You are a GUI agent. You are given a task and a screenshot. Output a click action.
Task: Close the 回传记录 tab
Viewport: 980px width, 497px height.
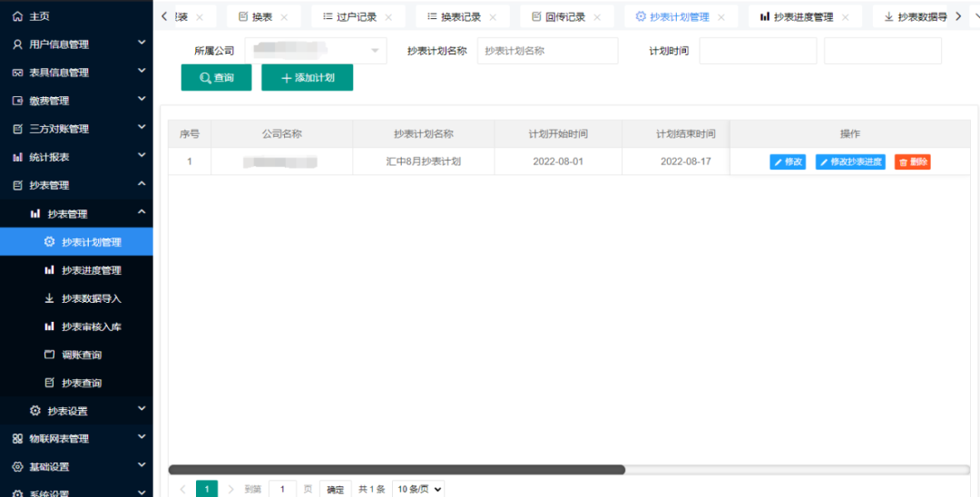(597, 17)
